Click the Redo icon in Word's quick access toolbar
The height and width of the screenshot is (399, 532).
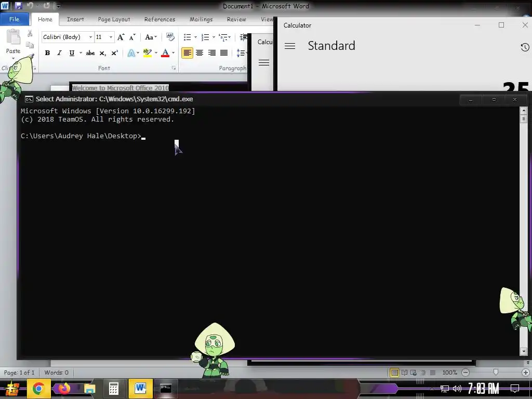[46, 6]
